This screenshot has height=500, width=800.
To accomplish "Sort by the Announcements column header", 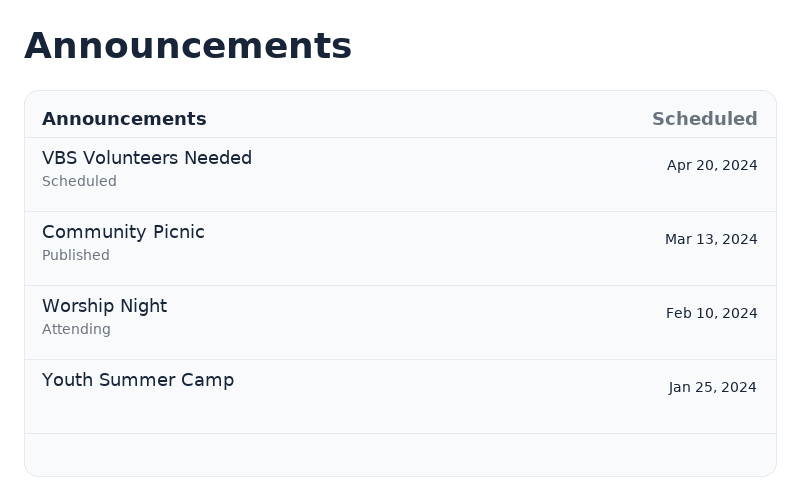I will point(124,119).
